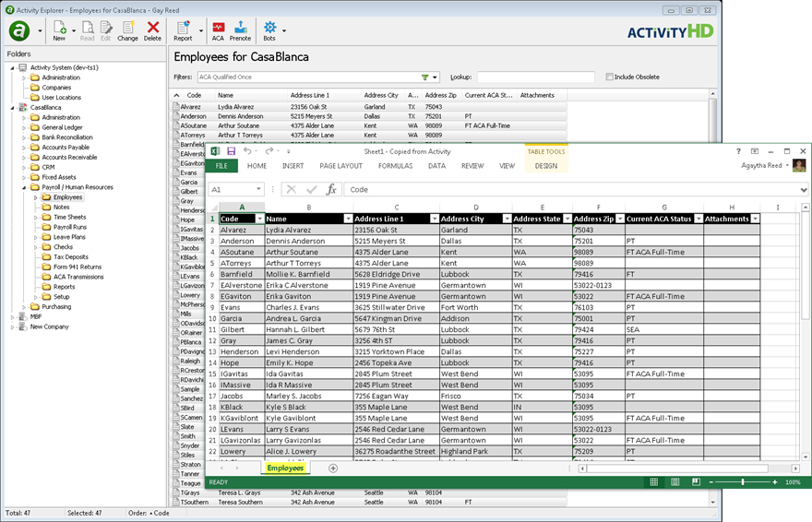The height and width of the screenshot is (522, 812).
Task: Click the Excel zoom slider handle
Action: [x=743, y=481]
